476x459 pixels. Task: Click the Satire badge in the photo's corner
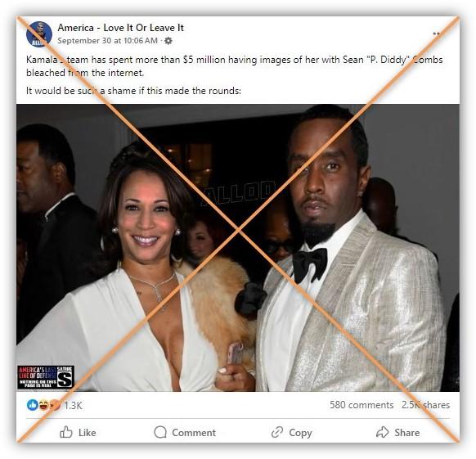(x=46, y=377)
